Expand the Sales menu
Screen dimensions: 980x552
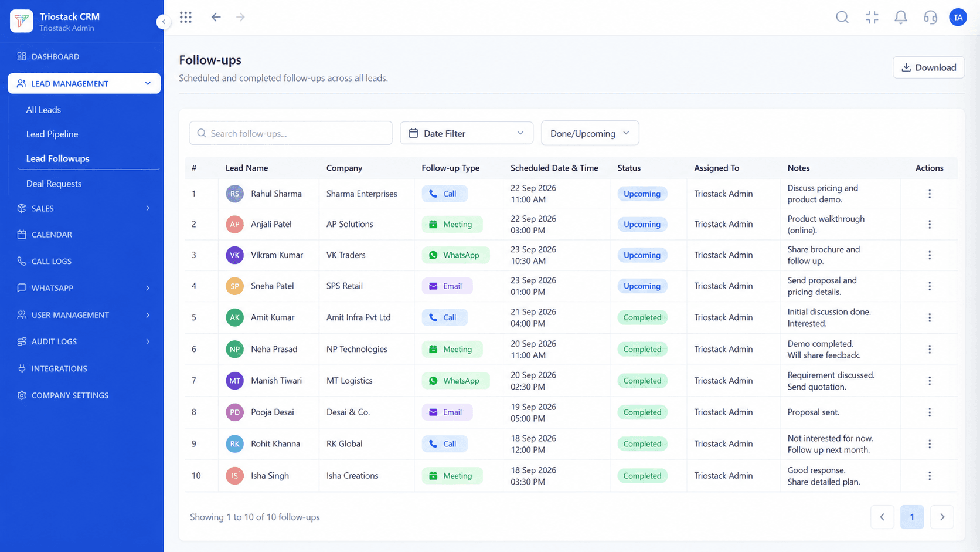(x=84, y=208)
